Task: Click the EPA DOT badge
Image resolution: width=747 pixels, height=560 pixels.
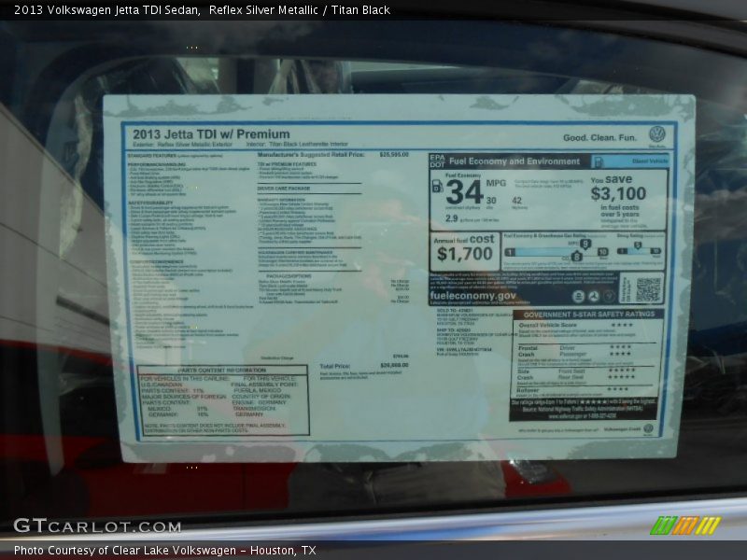Action: pyautogui.click(x=437, y=161)
